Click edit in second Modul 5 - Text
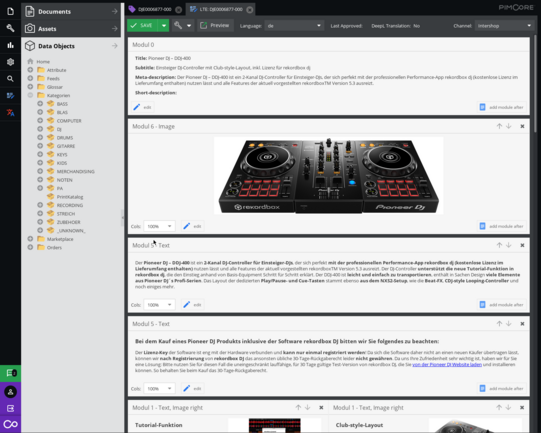 click(x=193, y=388)
